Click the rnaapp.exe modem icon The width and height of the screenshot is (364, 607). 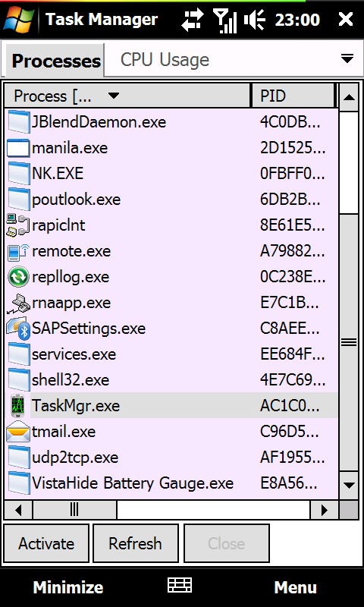point(18,303)
